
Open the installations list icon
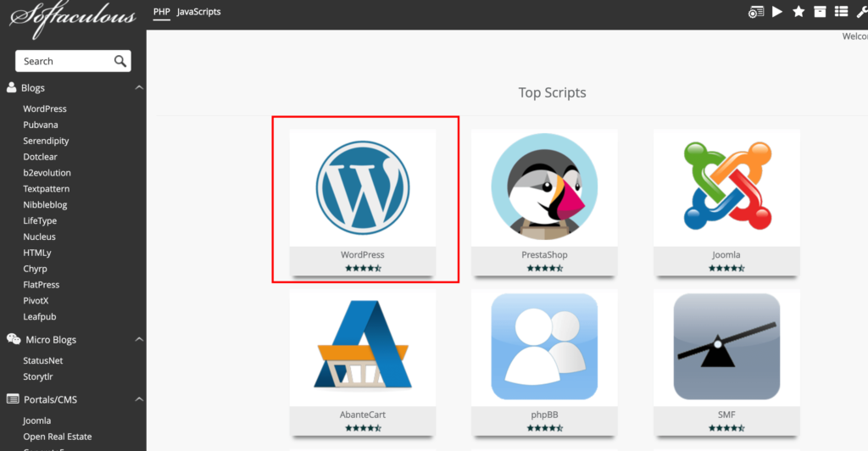click(842, 12)
